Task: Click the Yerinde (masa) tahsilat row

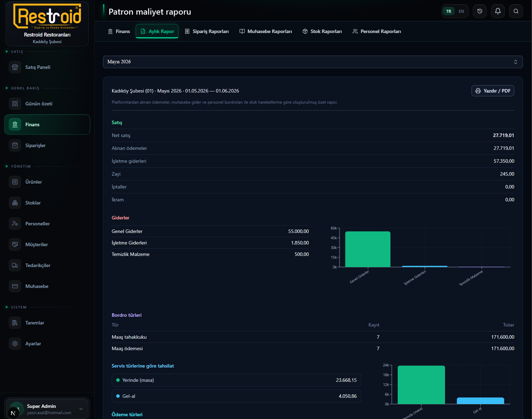Action: tap(236, 380)
